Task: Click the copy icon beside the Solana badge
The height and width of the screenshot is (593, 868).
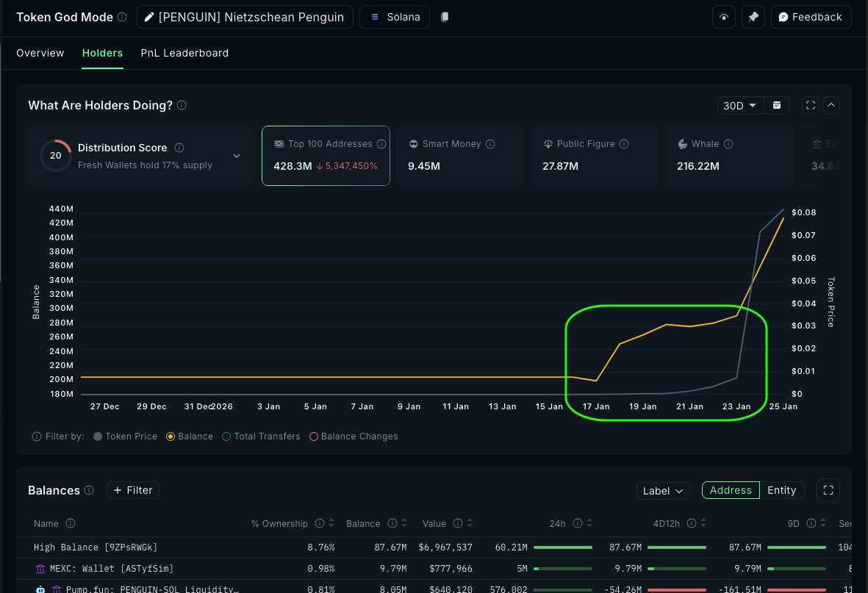Action: 445,16
